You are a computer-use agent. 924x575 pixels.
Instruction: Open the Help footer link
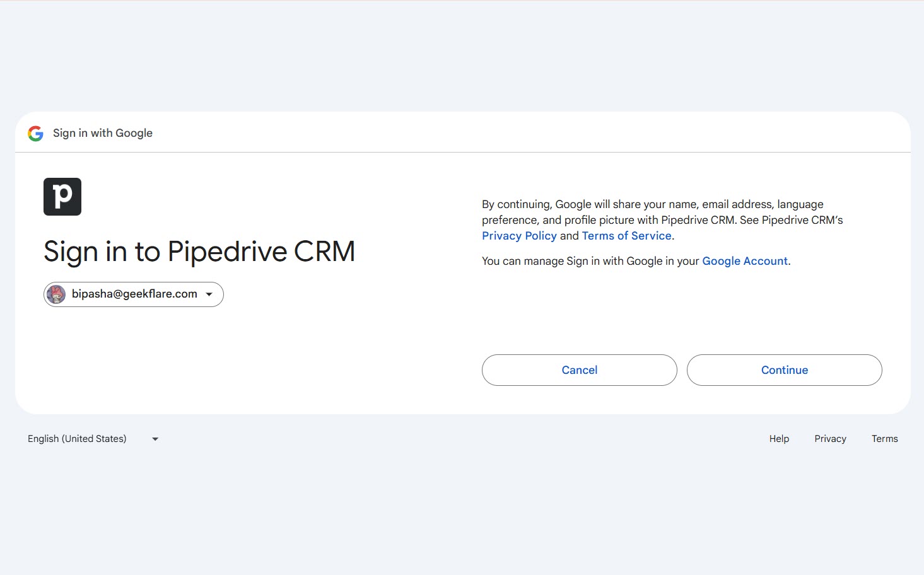pyautogui.click(x=779, y=439)
